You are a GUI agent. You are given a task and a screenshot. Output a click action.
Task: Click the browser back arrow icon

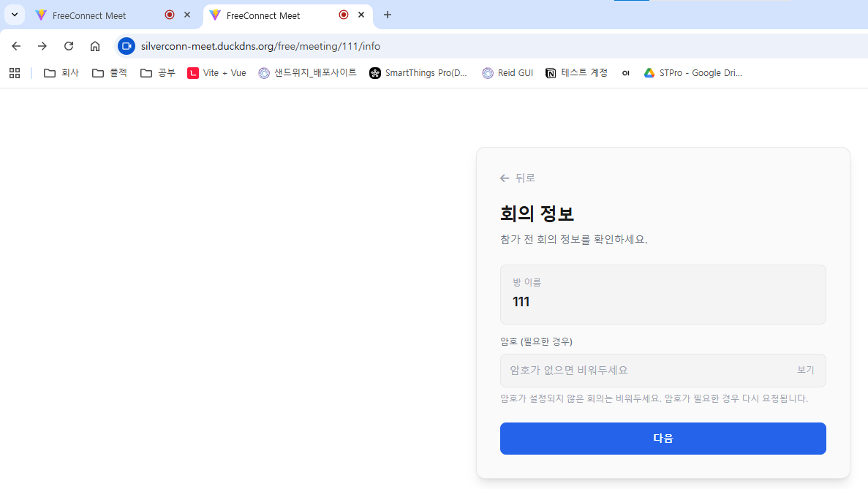(16, 46)
